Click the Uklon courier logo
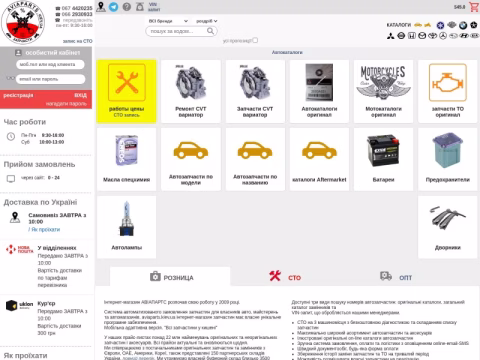 (x=20, y=305)
